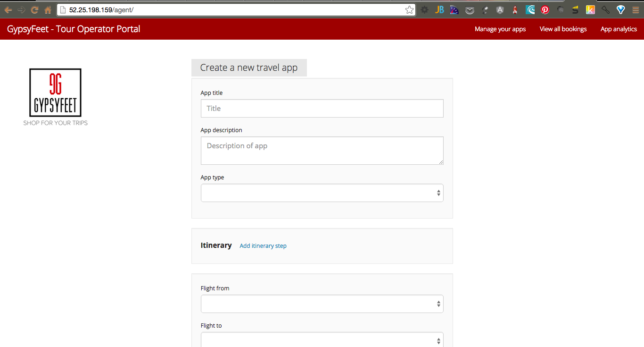Click the 'App description' label
This screenshot has width=644, height=347.
221,130
